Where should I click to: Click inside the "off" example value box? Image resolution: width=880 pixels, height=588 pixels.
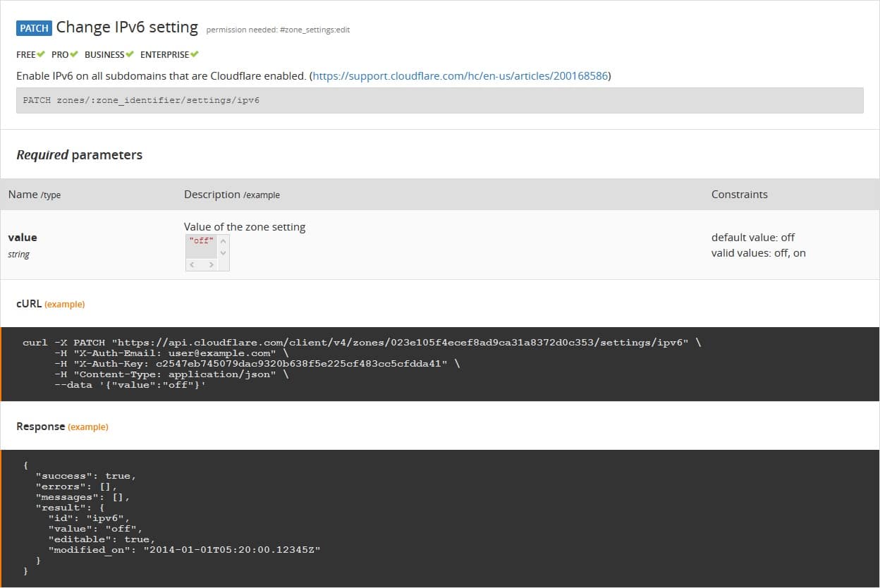(x=202, y=247)
